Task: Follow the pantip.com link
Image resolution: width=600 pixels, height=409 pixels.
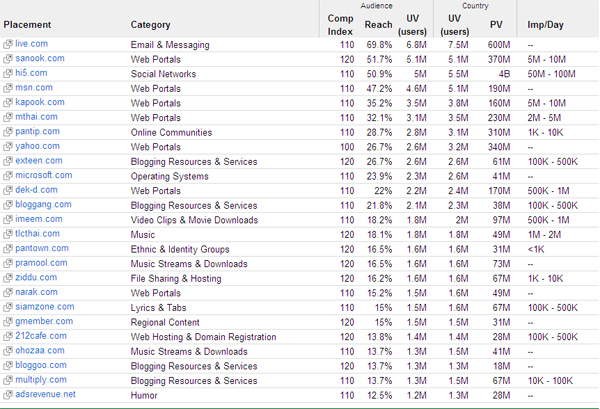Action: coord(37,131)
